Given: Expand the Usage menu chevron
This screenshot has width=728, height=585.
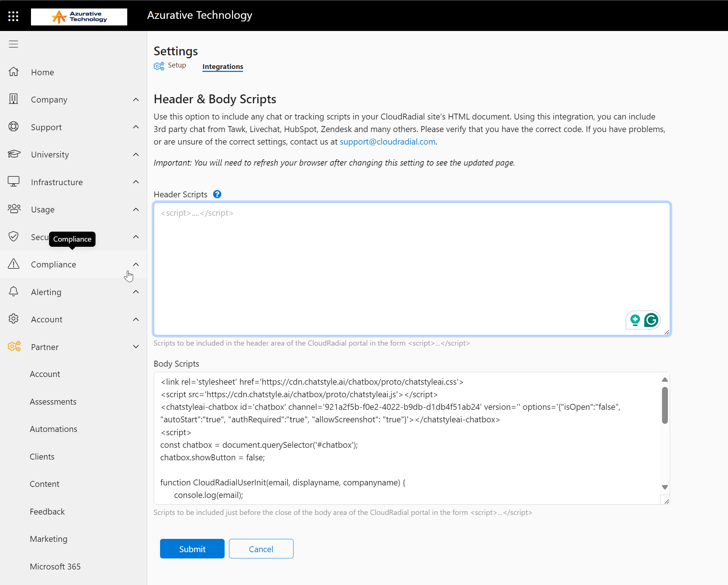Looking at the screenshot, I should pos(136,210).
